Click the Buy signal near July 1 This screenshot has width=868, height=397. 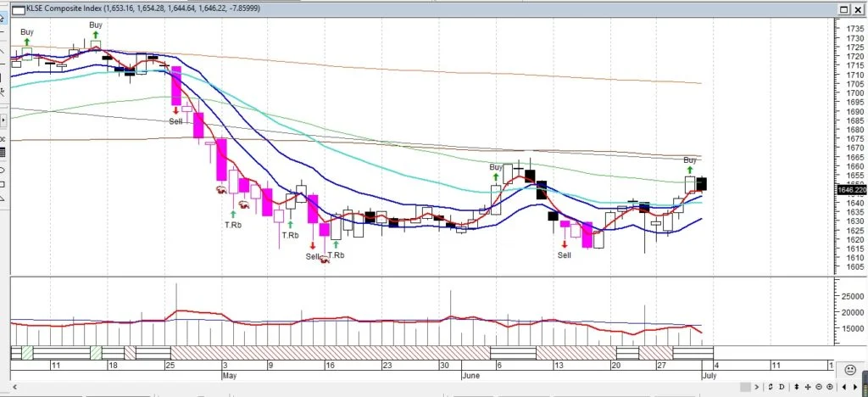coord(690,160)
